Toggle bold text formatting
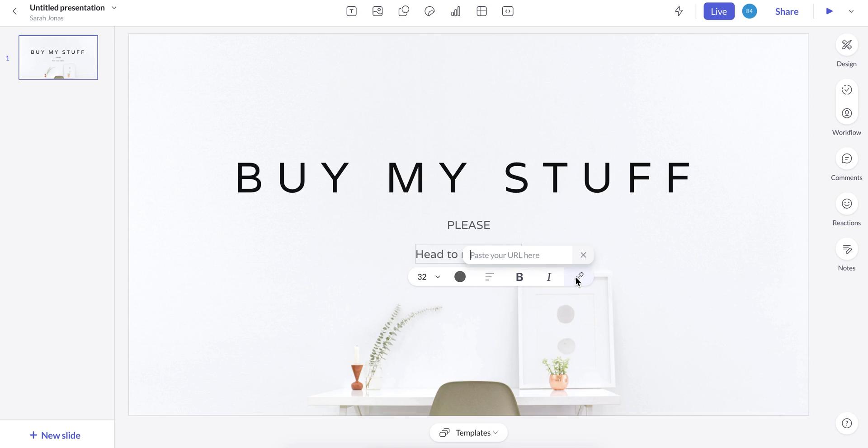Viewport: 868px width, 448px height. tap(519, 277)
